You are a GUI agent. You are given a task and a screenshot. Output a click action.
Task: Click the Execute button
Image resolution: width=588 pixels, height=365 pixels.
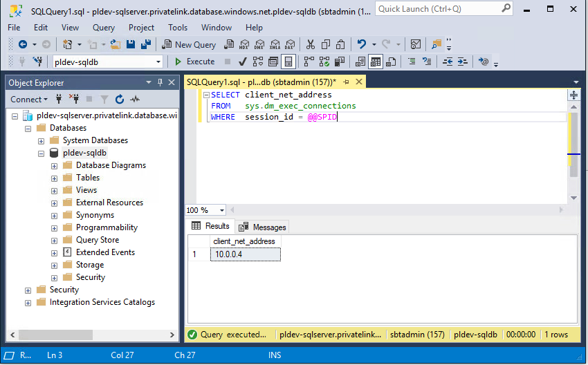click(195, 62)
